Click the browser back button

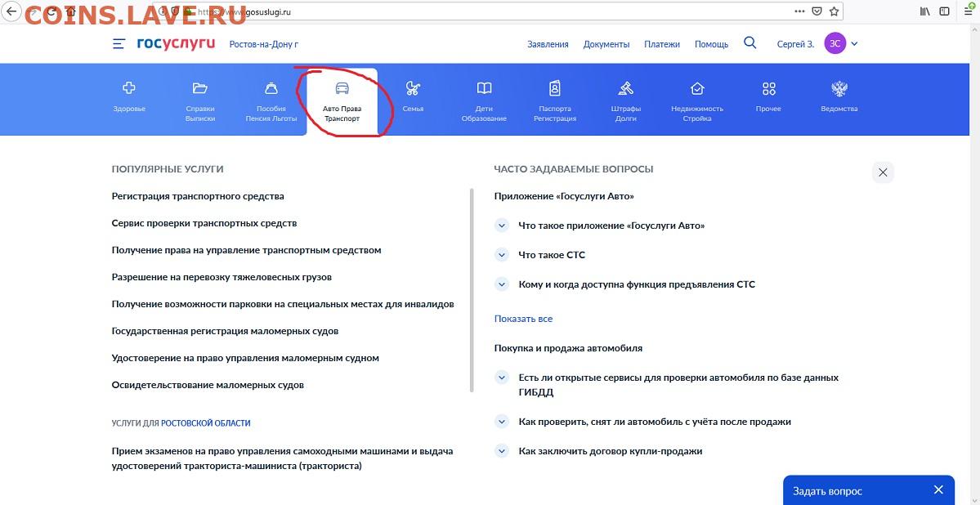tap(12, 11)
